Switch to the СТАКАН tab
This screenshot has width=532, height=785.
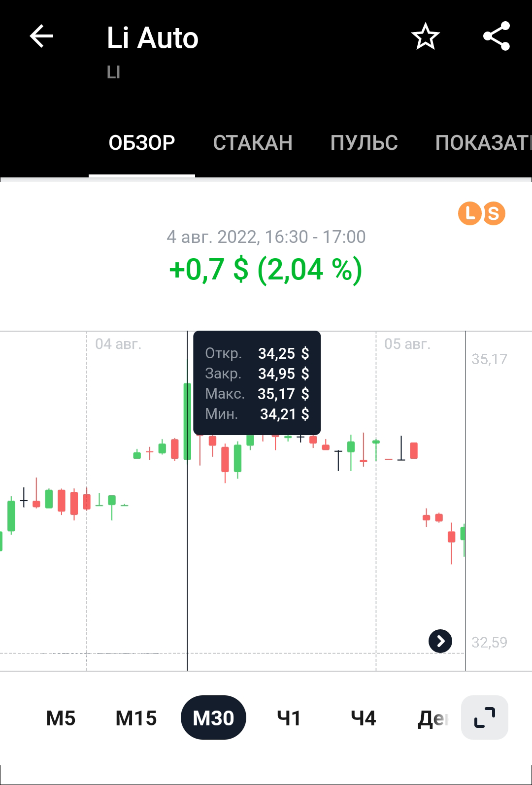point(253,143)
